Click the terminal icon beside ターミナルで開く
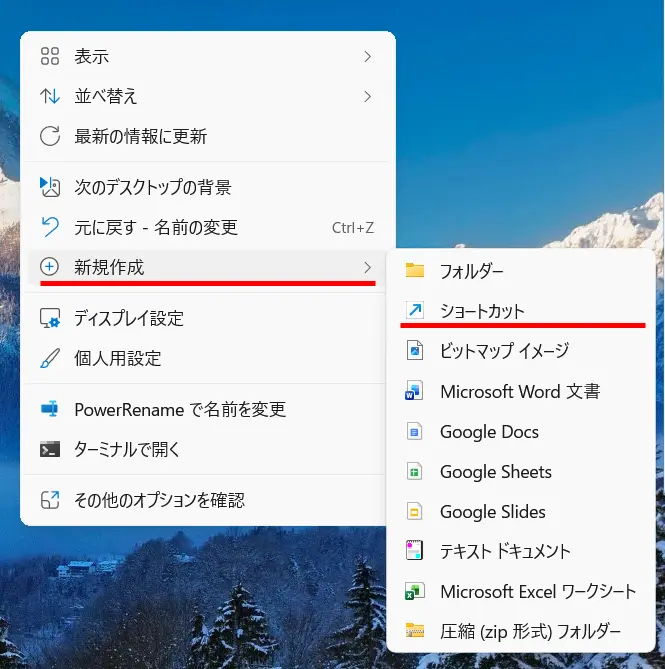Viewport: 665px width, 669px height. (49, 449)
